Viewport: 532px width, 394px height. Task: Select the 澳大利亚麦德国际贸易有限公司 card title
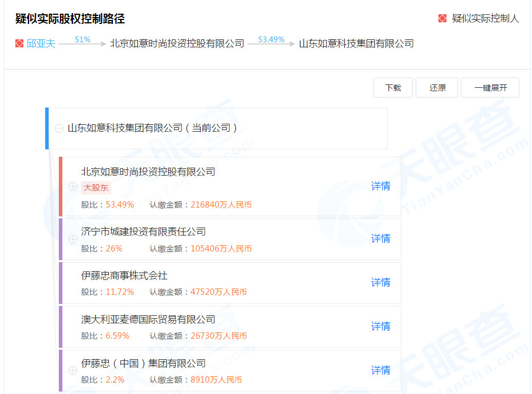click(148, 319)
